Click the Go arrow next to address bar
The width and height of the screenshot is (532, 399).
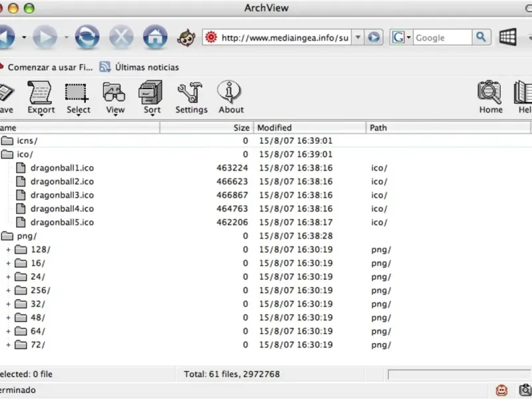[x=374, y=37]
